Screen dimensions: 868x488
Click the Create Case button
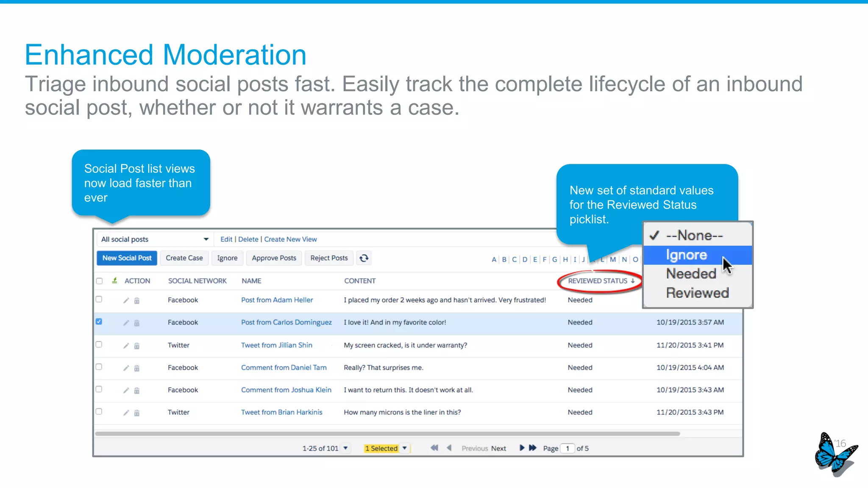[184, 258]
